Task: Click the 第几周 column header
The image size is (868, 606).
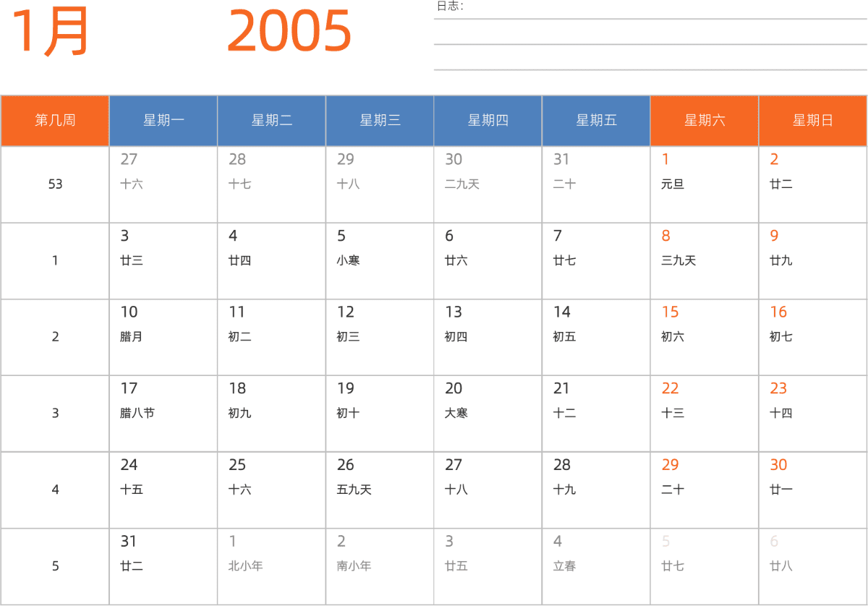Action: (55, 121)
